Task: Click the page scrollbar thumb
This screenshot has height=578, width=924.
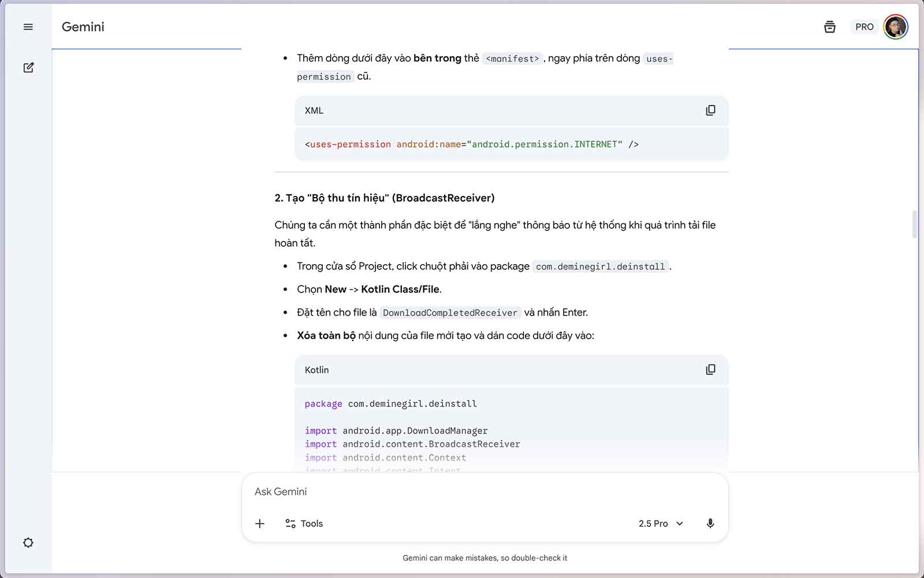Action: [914, 224]
